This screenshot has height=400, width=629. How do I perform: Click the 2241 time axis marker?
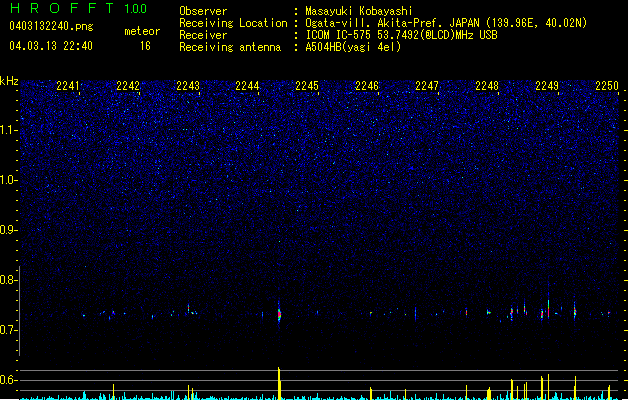(x=68, y=86)
